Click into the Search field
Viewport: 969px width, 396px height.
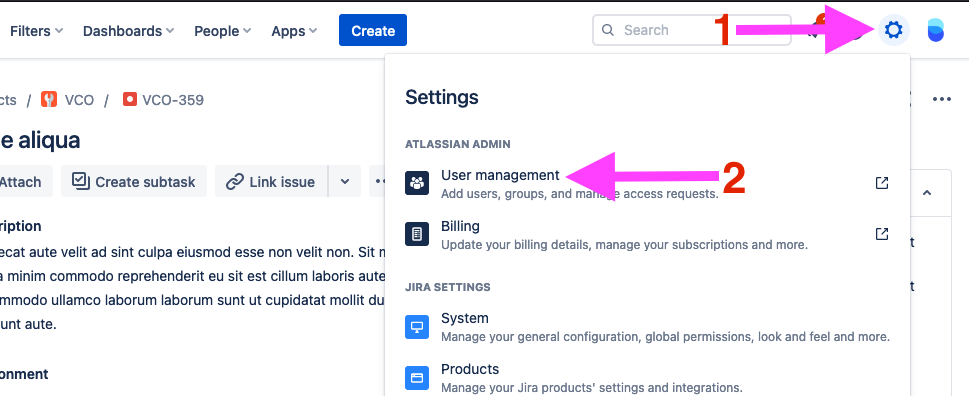click(692, 30)
